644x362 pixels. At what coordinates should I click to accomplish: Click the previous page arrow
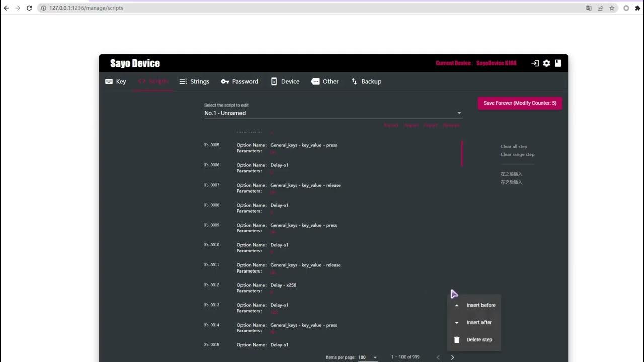[x=438, y=357]
